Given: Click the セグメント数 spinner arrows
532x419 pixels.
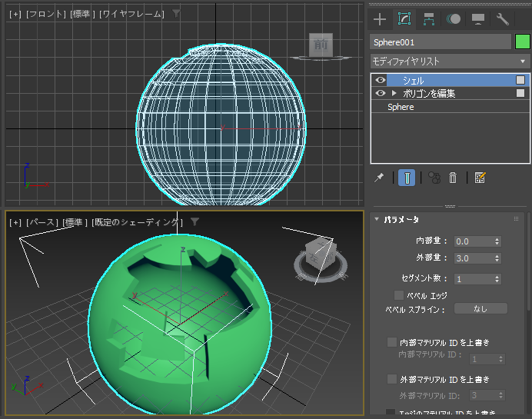Looking at the screenshot, I should point(497,279).
